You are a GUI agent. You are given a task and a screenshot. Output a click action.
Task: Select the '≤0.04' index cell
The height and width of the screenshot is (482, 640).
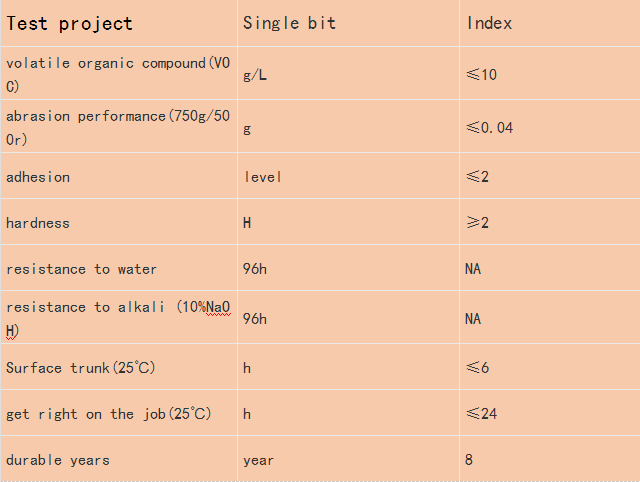pos(550,127)
